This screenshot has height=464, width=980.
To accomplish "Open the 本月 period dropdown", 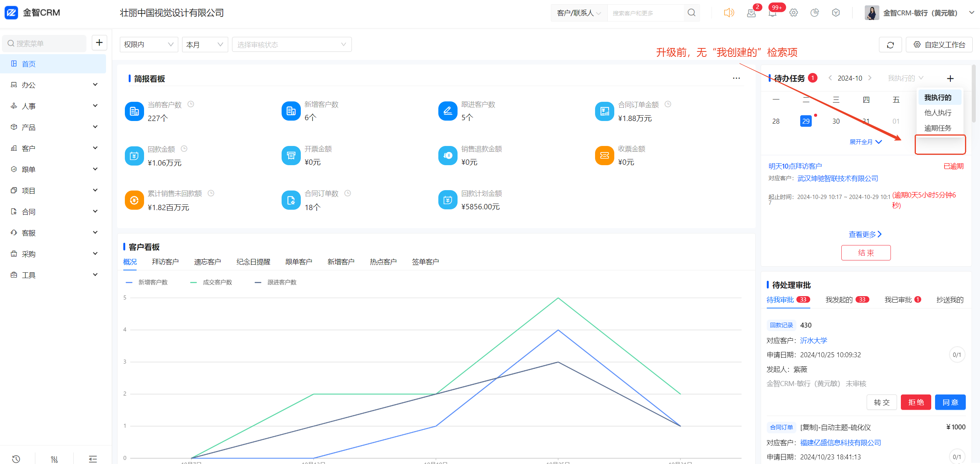I will (205, 45).
